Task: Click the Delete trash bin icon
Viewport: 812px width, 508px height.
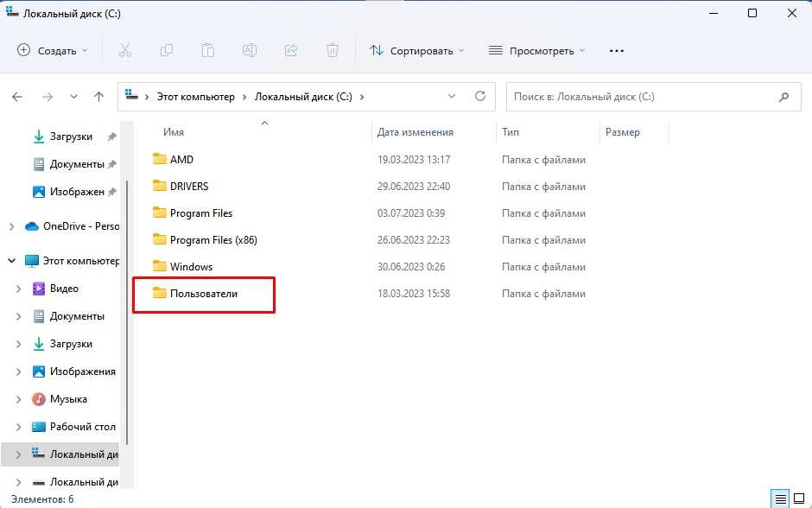Action: (x=333, y=51)
